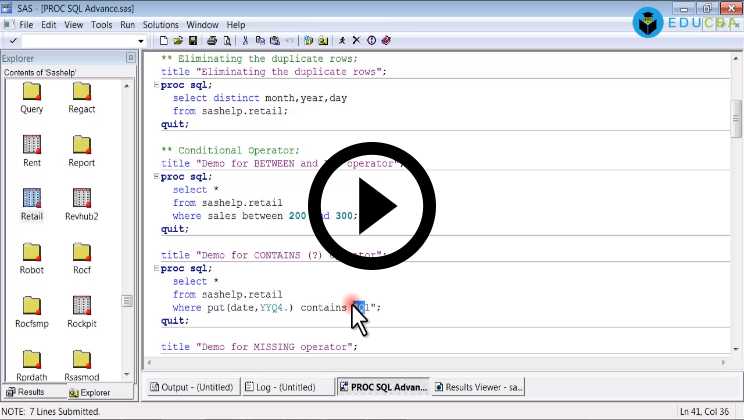Run the program with the running-man icon
This screenshot has width=744, height=420.
(342, 41)
